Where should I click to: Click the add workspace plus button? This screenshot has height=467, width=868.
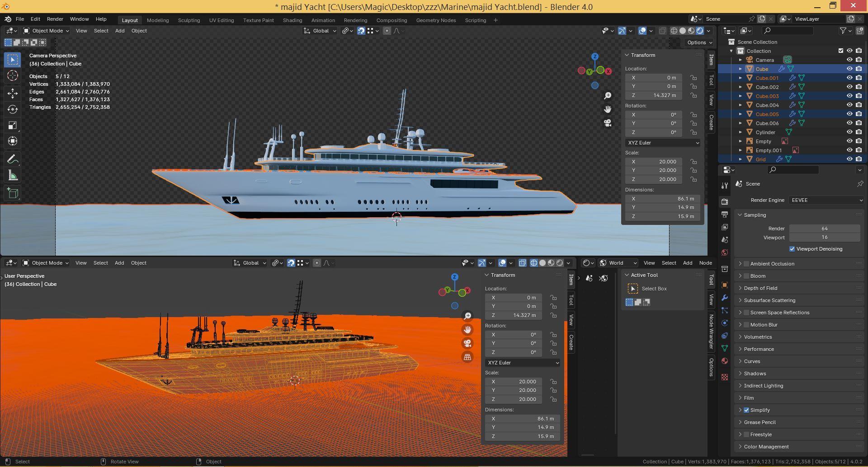495,20
